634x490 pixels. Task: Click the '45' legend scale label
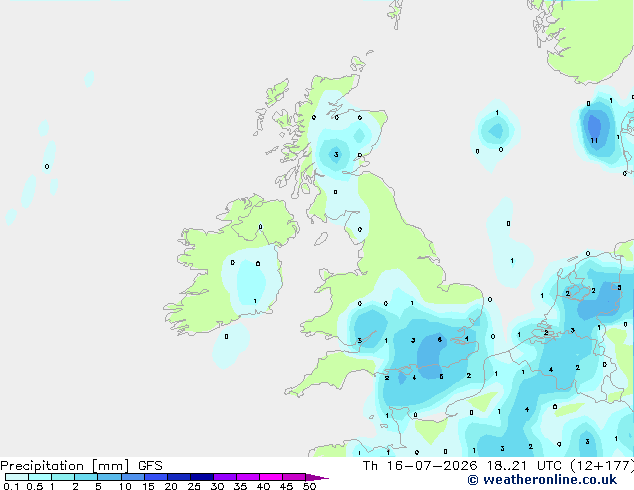pos(286,486)
